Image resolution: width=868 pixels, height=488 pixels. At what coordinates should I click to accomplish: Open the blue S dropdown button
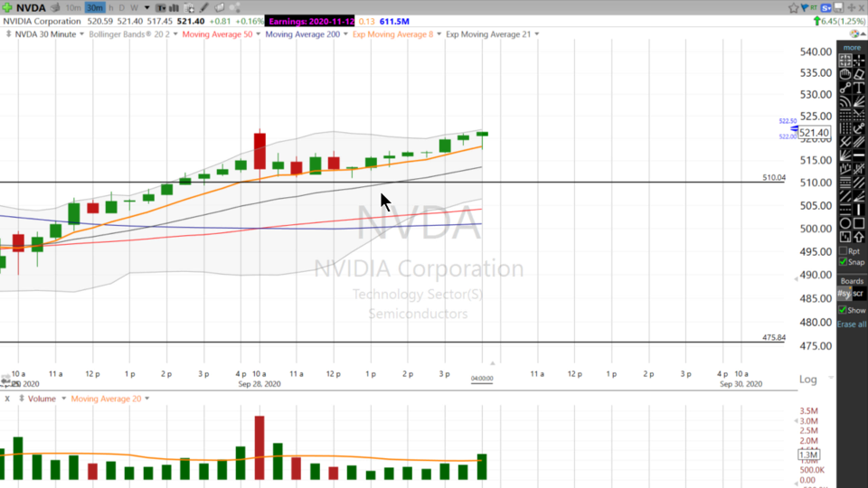tap(826, 8)
